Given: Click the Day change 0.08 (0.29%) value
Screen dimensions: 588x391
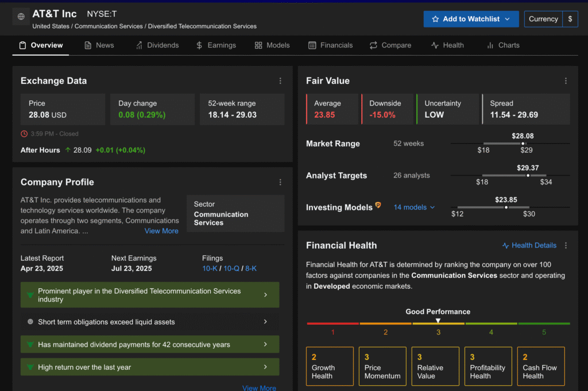Looking at the screenshot, I should click(142, 115).
